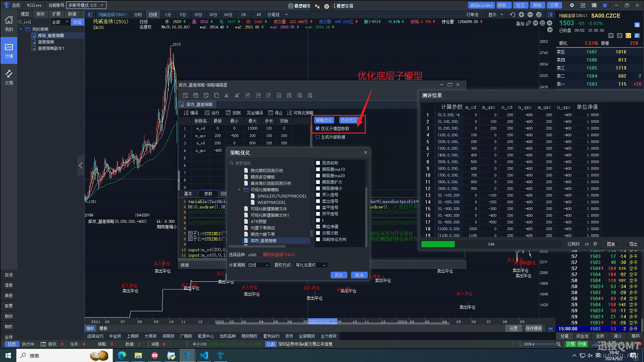Screen dimensions: 644x362
Task: Click the zoom-in plus icon above chart
Action: (521, 15)
